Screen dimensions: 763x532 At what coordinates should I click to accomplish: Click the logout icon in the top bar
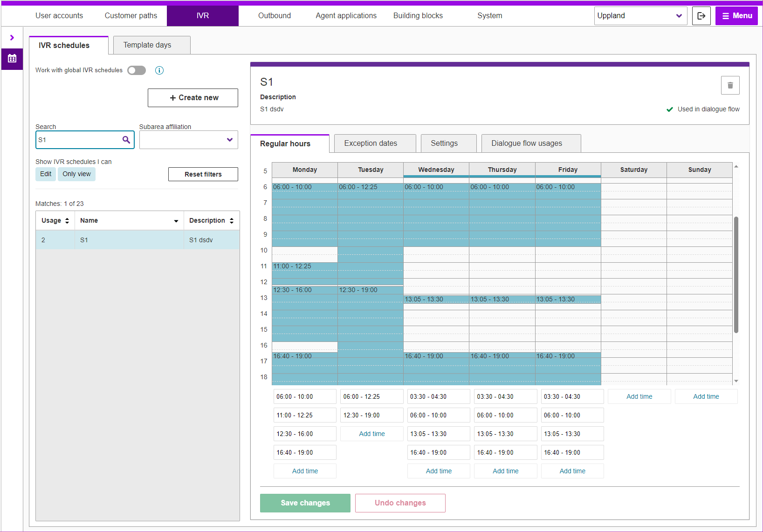coord(701,16)
